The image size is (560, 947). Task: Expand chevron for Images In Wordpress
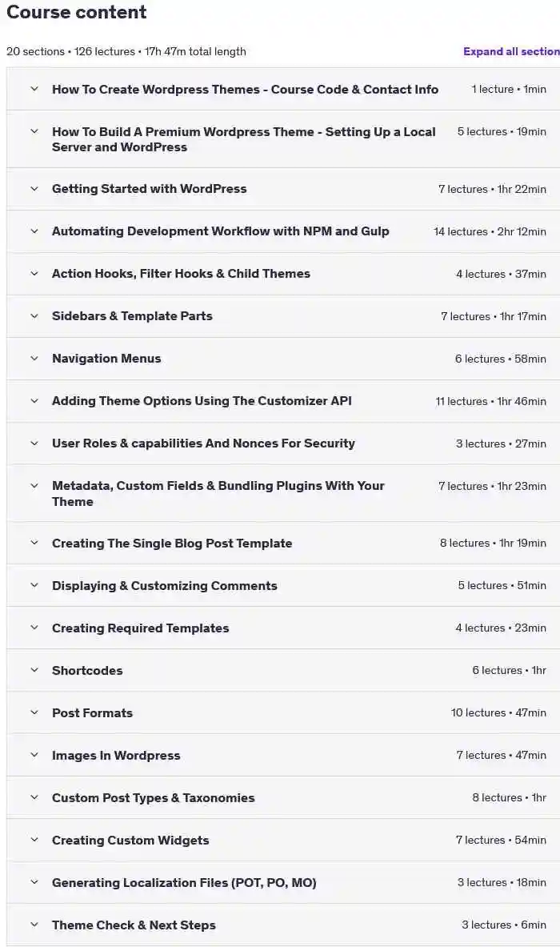pos(34,755)
